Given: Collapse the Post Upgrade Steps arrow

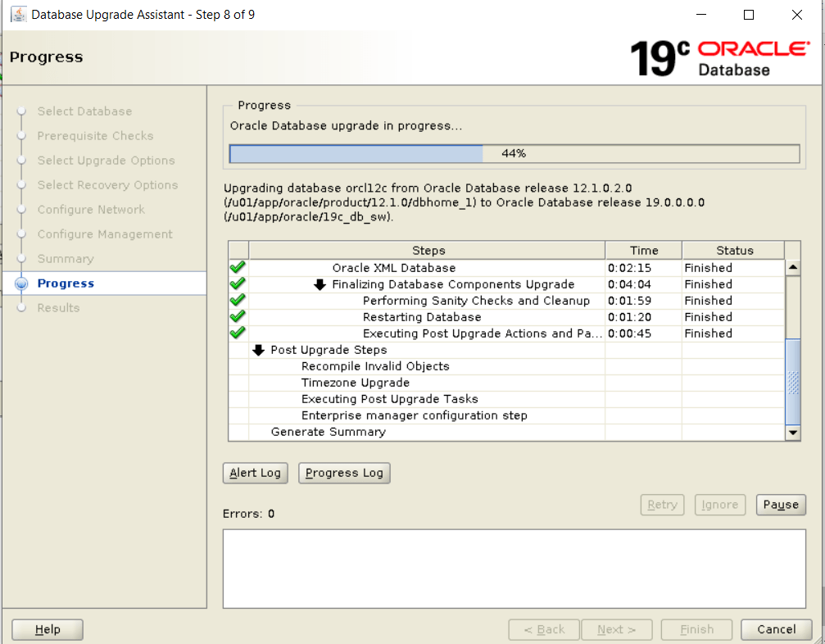Looking at the screenshot, I should pos(258,350).
